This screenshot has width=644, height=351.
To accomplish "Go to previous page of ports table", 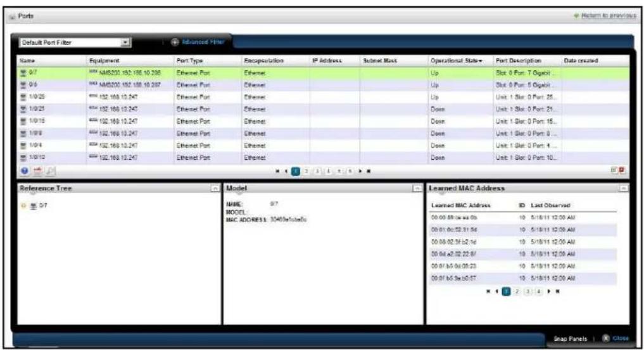I will point(286,171).
